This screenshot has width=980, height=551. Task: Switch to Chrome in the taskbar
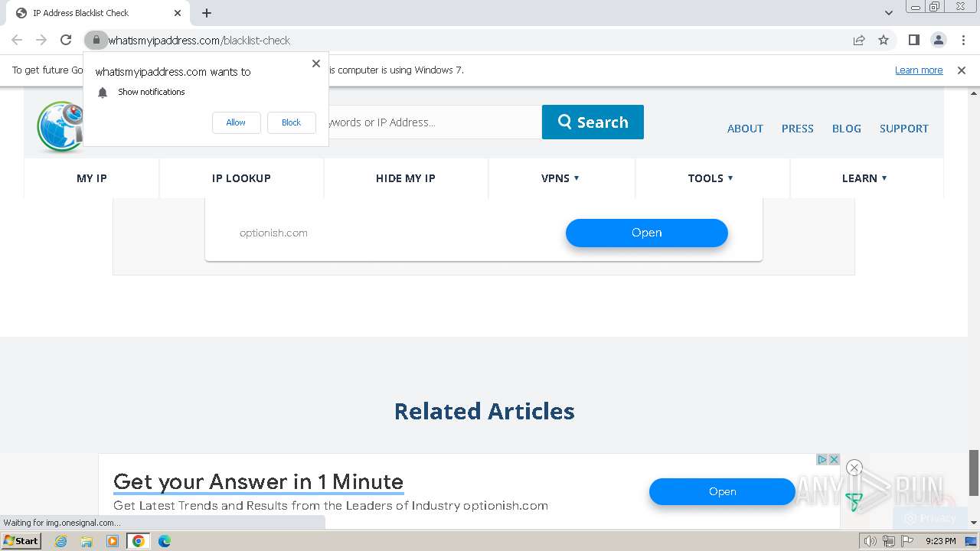[x=138, y=541]
